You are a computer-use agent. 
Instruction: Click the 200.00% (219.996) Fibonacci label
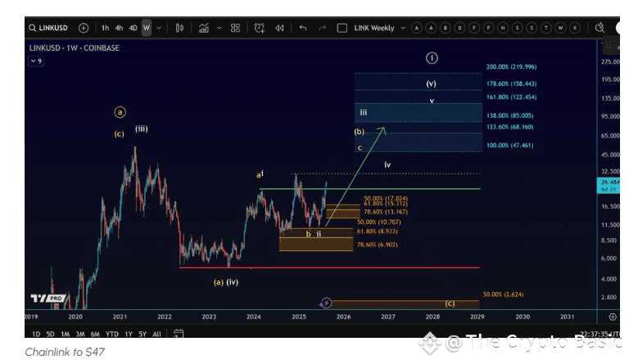tap(511, 67)
